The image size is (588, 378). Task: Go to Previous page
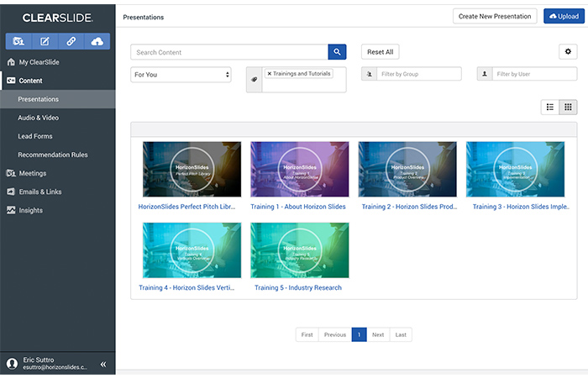[335, 335]
